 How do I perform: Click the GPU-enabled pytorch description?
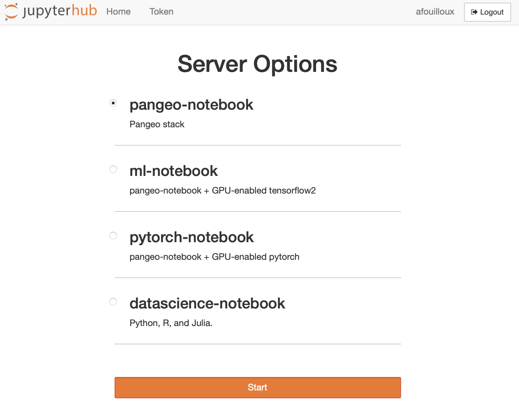[214, 257]
